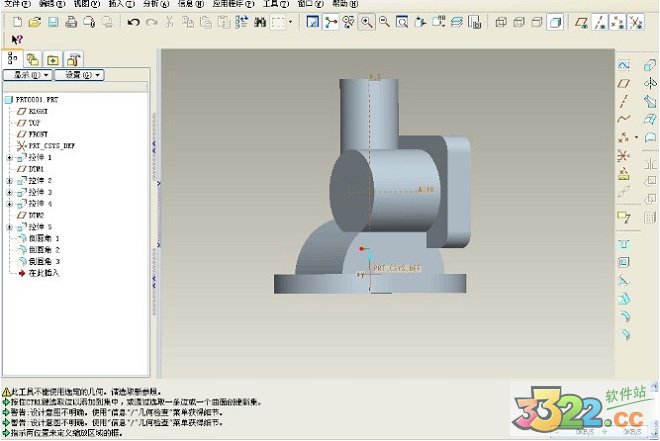Open the Layers toolbar icon
Screen dimensions: 660x441
[x=456, y=22]
